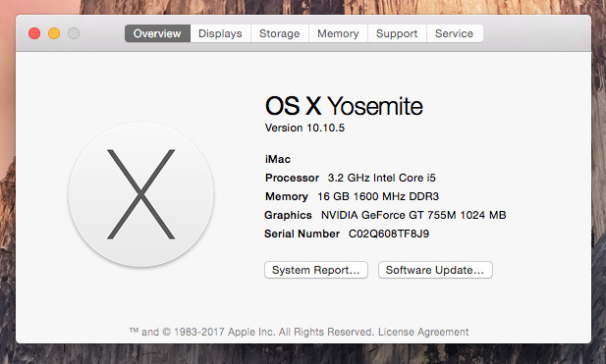The width and height of the screenshot is (606, 364).
Task: Click the OS X Yosemite title
Action: (344, 106)
